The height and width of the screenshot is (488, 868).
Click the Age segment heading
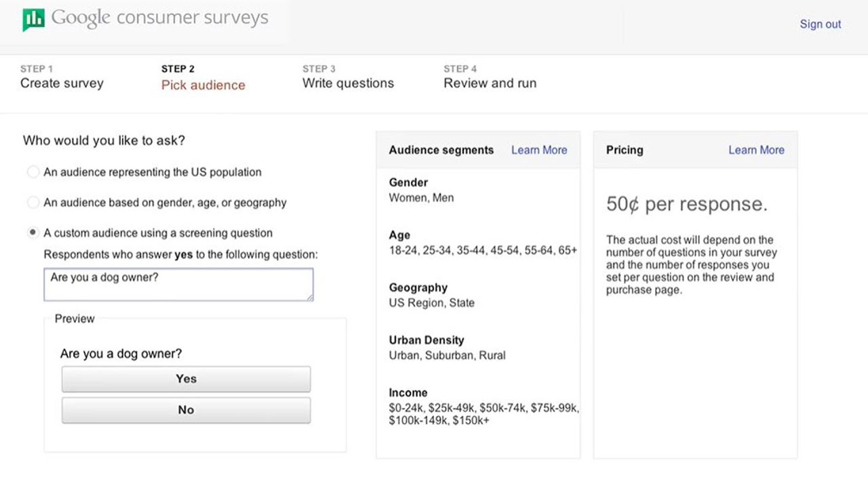399,235
